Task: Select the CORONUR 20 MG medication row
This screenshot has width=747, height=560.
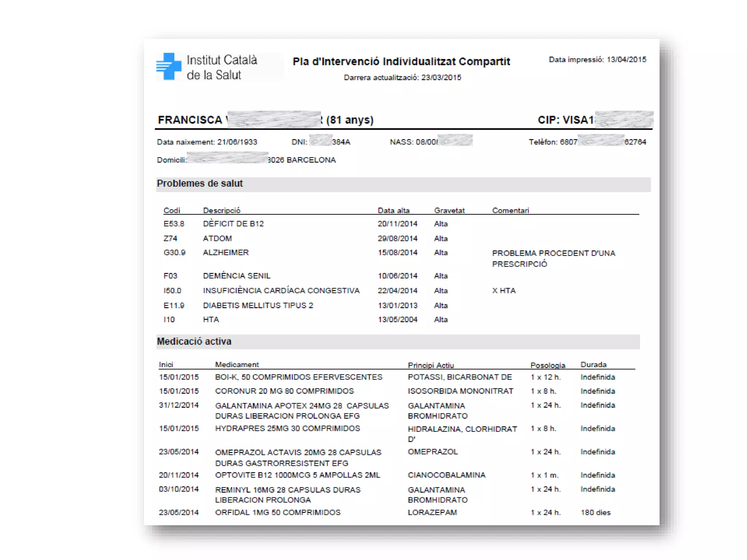Action: 284,391
